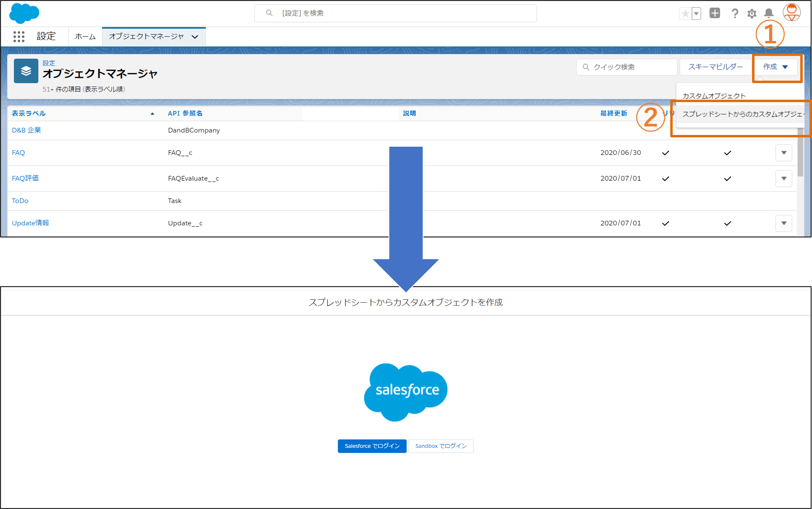
Task: Click the Salesforce でログイン button
Action: point(372,446)
